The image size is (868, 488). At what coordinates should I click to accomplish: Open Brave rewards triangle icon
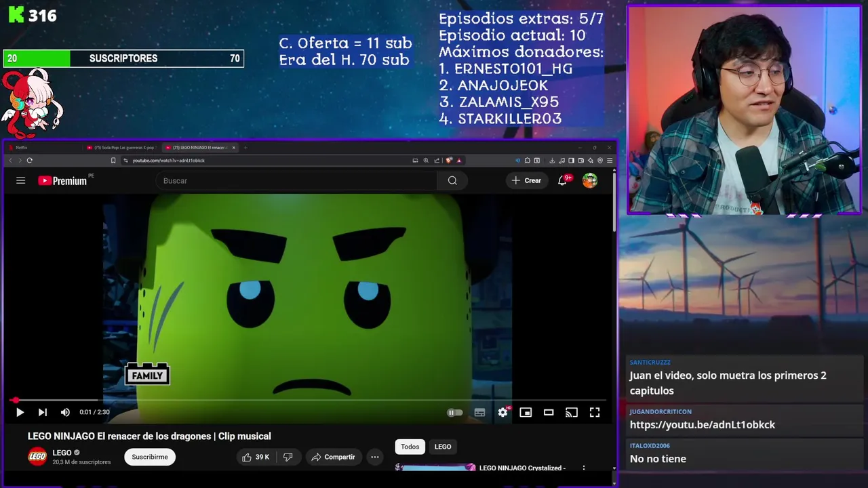tap(459, 161)
